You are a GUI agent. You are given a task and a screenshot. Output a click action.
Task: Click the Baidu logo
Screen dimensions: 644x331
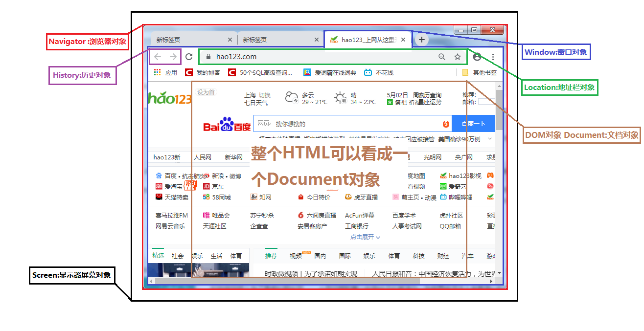pyautogui.click(x=226, y=124)
